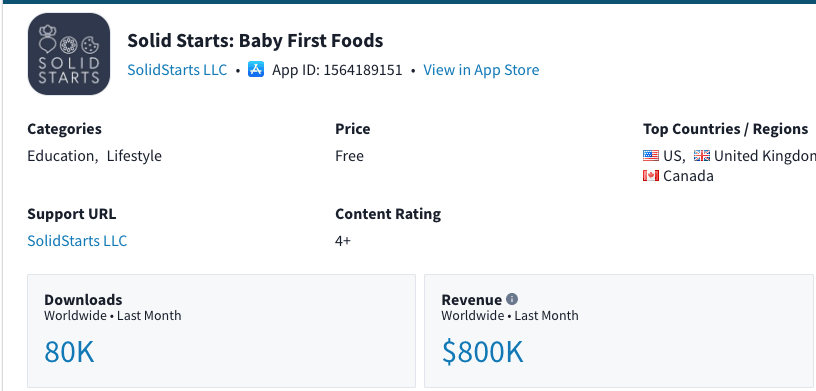Follow the View in App Store link
The height and width of the screenshot is (391, 816).
pyautogui.click(x=481, y=70)
